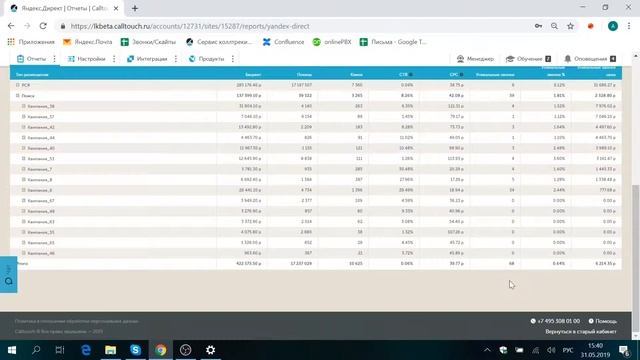Image resolution: width=640 pixels, height=360 pixels.
Task: Click Вернуться в старый кабинет link
Action: pyautogui.click(x=581, y=332)
